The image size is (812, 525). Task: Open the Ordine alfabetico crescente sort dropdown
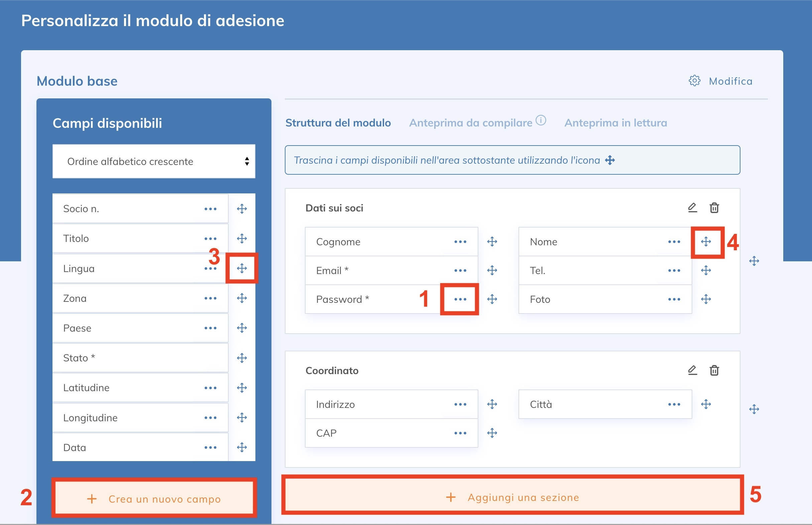[x=154, y=161]
